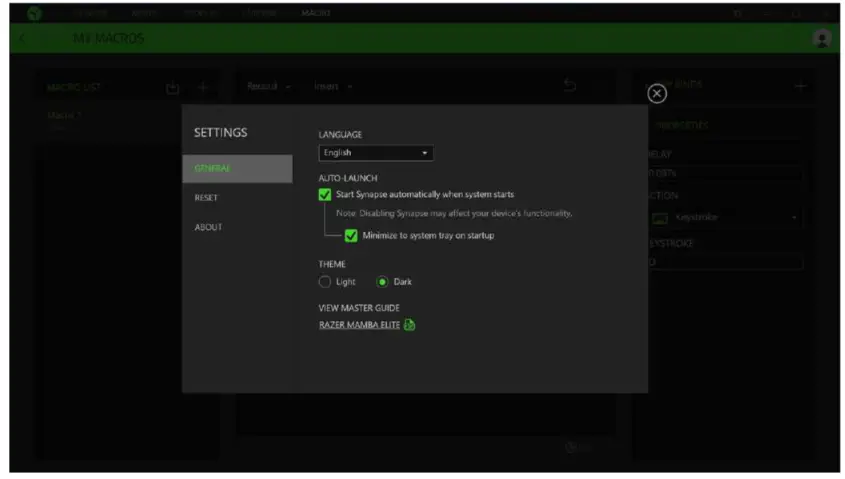Click the Razer logo icon in top bar
This screenshot has width=845, height=479.
pos(34,13)
